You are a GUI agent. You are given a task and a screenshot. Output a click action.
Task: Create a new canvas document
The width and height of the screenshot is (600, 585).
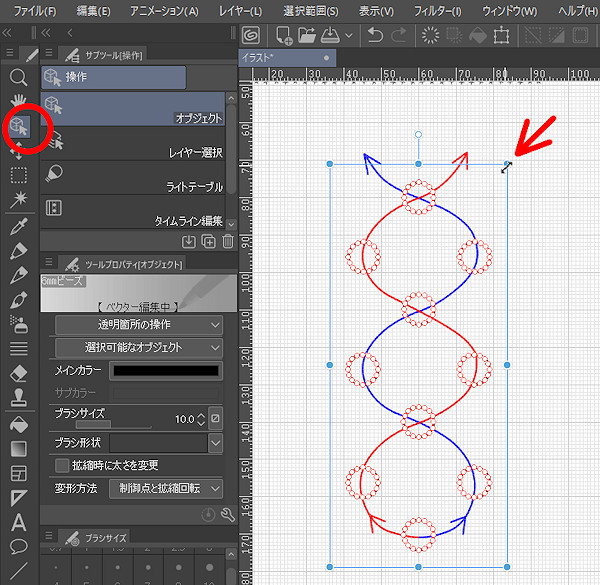[284, 36]
